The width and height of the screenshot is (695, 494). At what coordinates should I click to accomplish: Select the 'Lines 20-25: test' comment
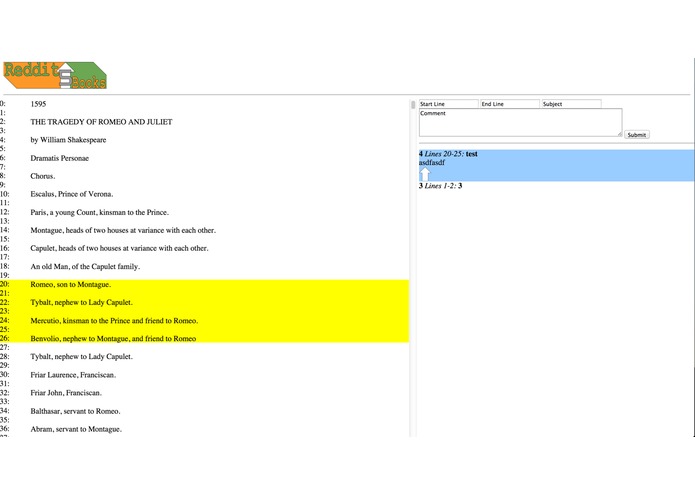pos(556,165)
